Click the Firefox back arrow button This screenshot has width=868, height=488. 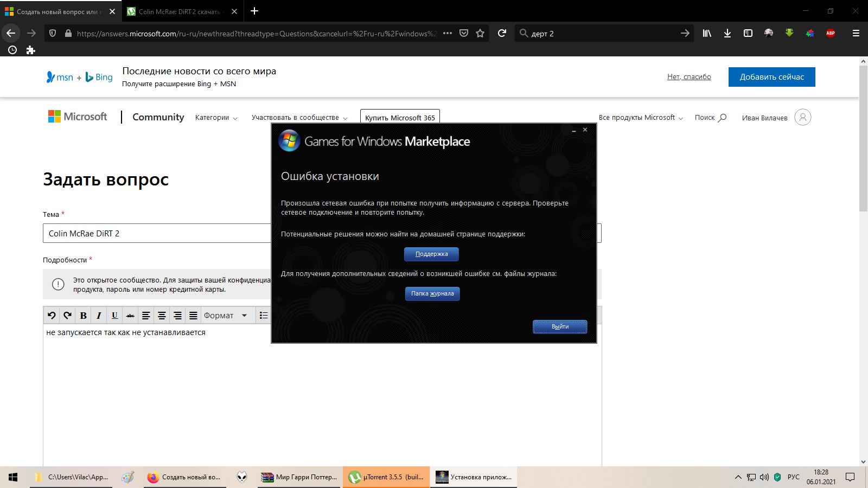click(11, 33)
